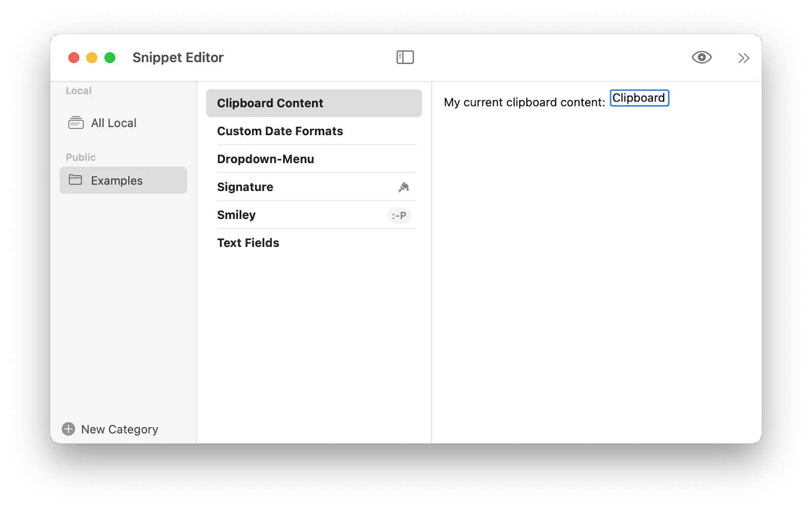Click the Snippet Editor window title
The image size is (812, 510).
click(178, 57)
